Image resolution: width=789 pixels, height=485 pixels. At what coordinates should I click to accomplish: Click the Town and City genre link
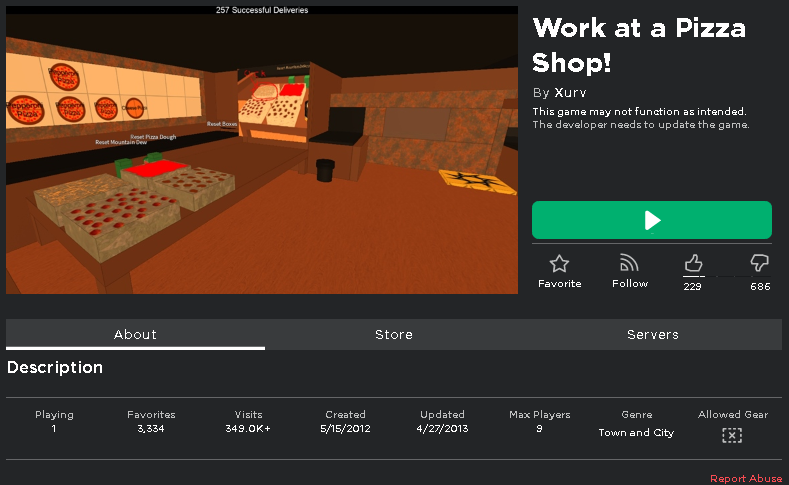[x=636, y=433]
